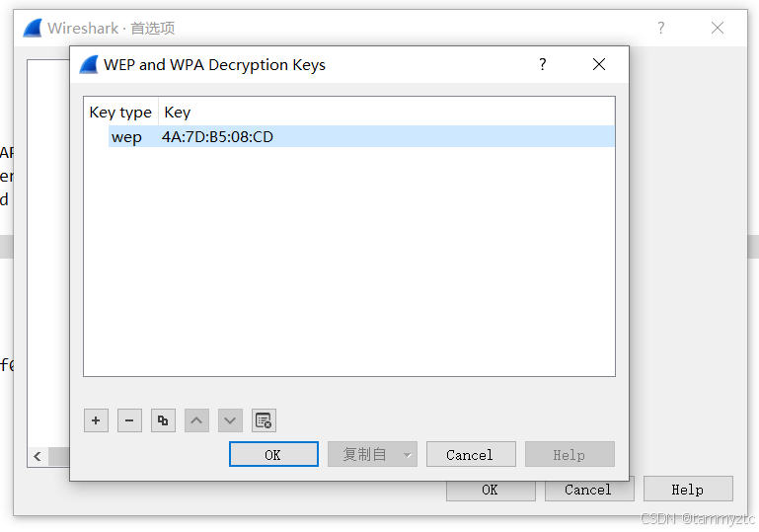Open the 复制自 dropdown button
759x532 pixels.
click(372, 454)
